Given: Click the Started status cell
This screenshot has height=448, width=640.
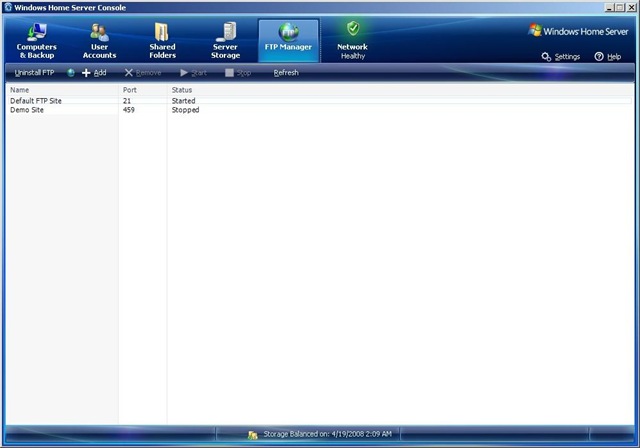Looking at the screenshot, I should pyautogui.click(x=183, y=100).
